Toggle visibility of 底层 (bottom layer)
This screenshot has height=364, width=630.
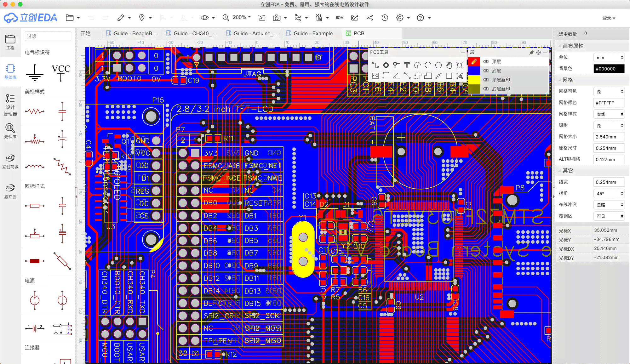486,70
